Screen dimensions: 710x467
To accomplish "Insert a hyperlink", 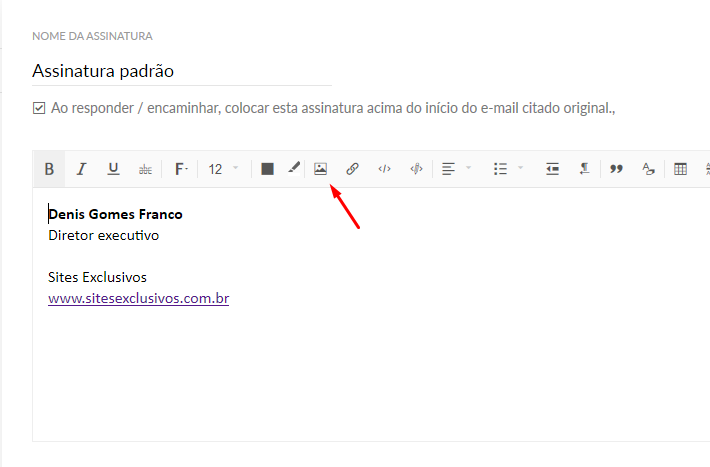I will tap(352, 169).
